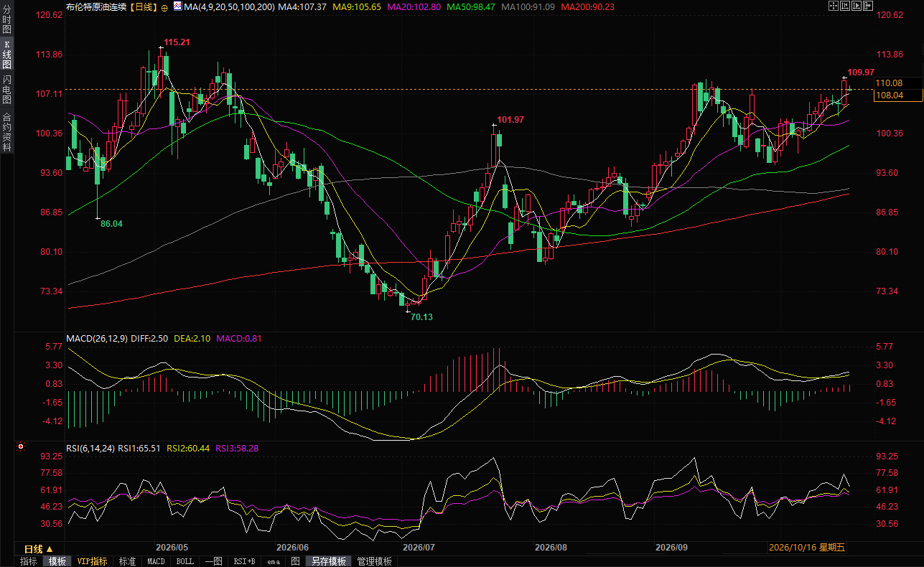Click the 2026/10/16 星期五 date label

pos(808,547)
